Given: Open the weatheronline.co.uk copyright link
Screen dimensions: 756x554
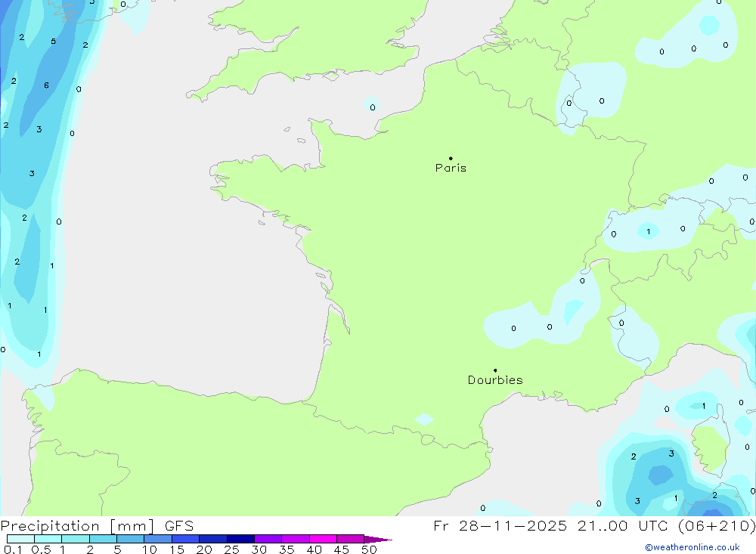Looking at the screenshot, I should pyautogui.click(x=692, y=547).
